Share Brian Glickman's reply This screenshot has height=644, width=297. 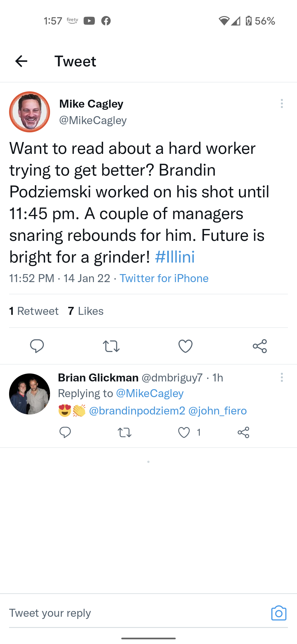point(243,432)
